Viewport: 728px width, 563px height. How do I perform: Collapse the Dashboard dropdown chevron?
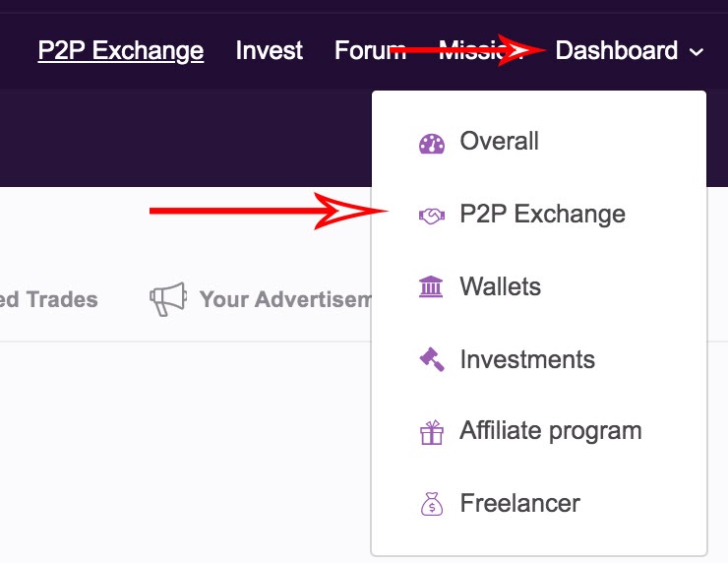(x=696, y=52)
